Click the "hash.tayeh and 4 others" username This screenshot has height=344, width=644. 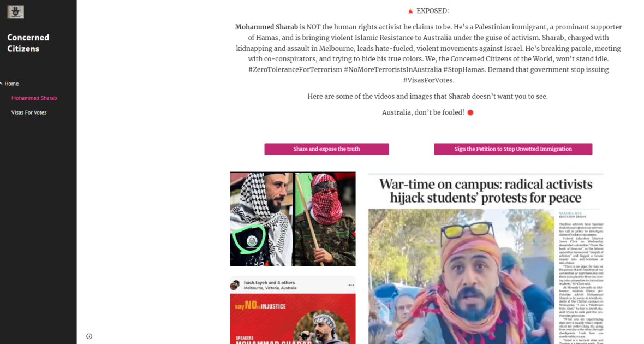[270, 282]
